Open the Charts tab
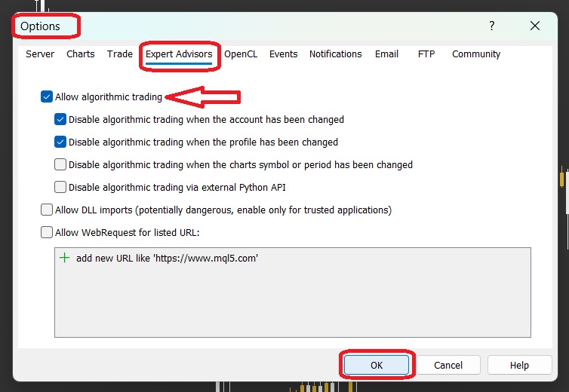The image size is (569, 392). [81, 54]
